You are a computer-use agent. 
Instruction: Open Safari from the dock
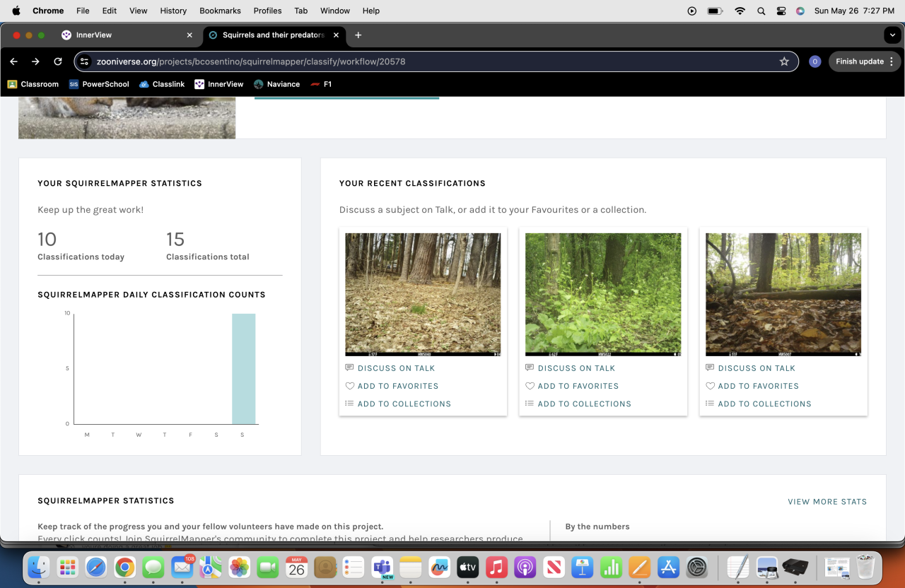[96, 567]
